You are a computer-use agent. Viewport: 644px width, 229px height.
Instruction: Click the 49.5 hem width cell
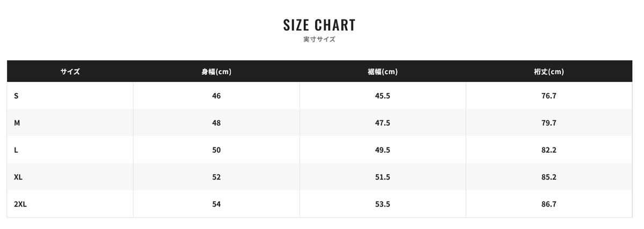[x=383, y=150]
